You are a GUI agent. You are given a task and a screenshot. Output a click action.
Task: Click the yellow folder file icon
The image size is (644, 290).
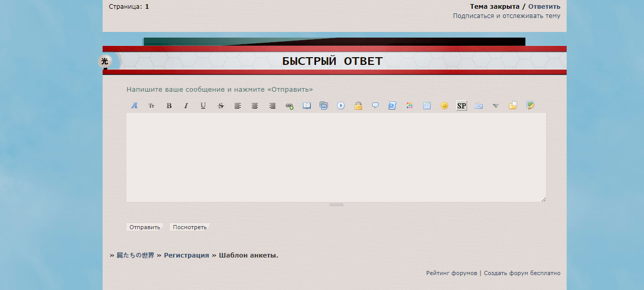pos(513,106)
